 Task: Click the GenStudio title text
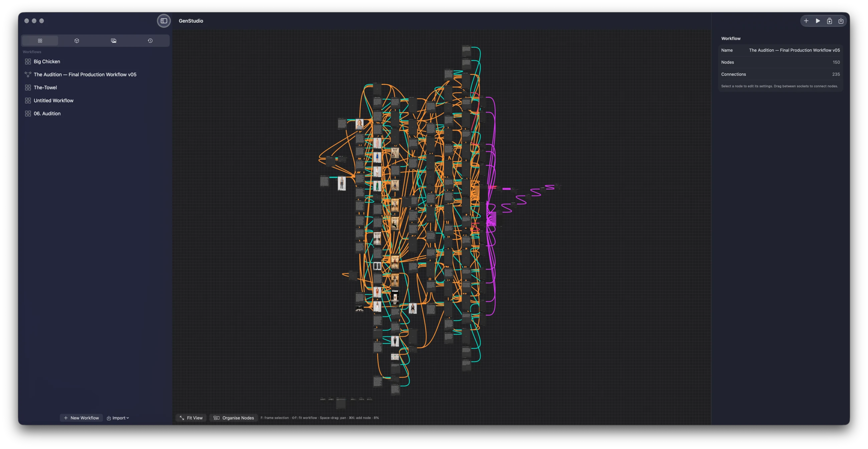pyautogui.click(x=191, y=21)
